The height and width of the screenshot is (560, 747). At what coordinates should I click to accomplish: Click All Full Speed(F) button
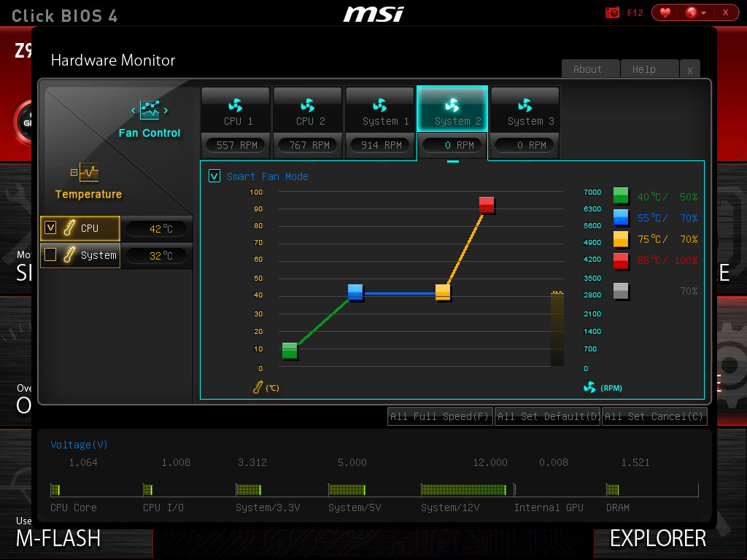[x=440, y=416]
